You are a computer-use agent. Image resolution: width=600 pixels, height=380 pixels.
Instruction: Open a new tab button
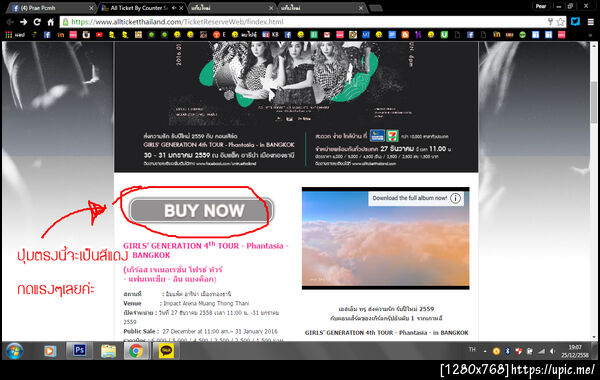[x=376, y=8]
